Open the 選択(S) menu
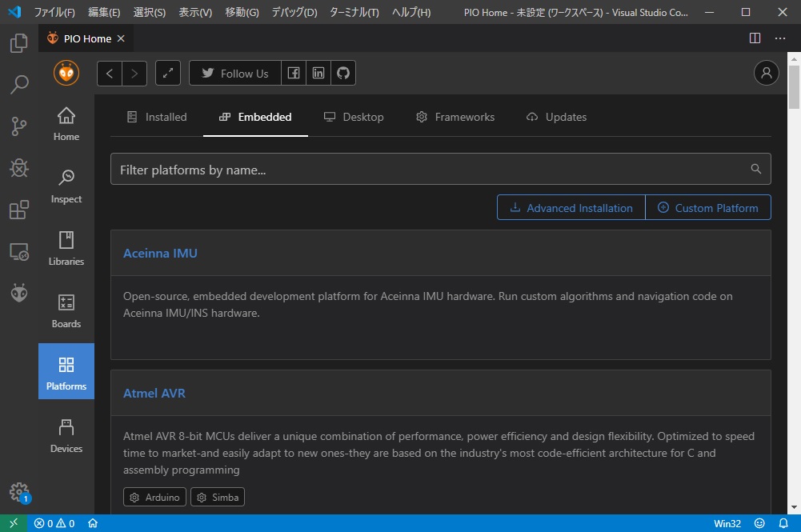This screenshot has height=532, width=801. (x=149, y=12)
